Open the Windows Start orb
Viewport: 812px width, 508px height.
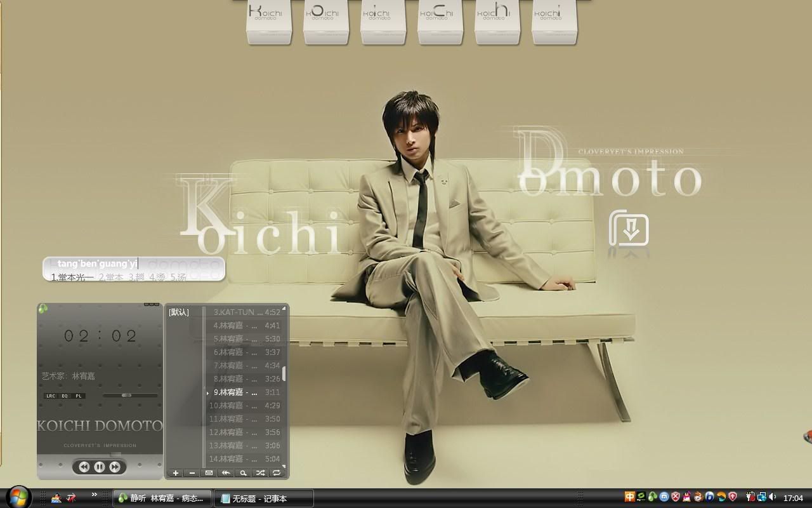click(x=18, y=497)
